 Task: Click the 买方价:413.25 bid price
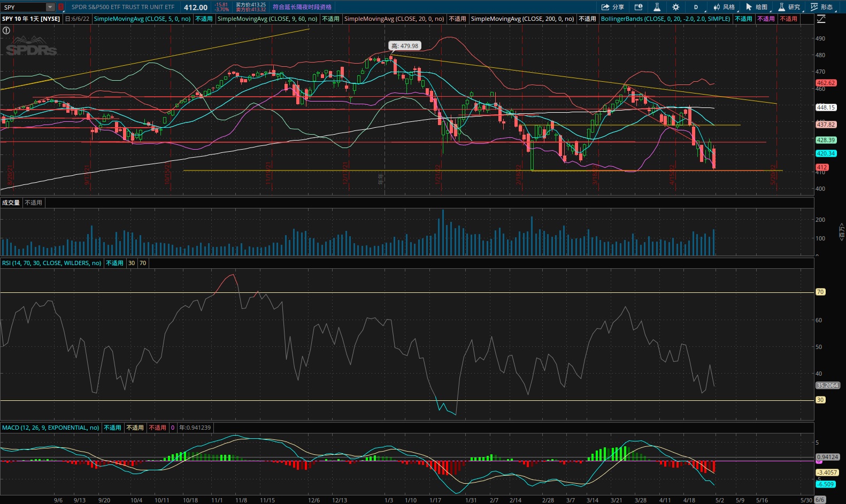pyautogui.click(x=251, y=5)
